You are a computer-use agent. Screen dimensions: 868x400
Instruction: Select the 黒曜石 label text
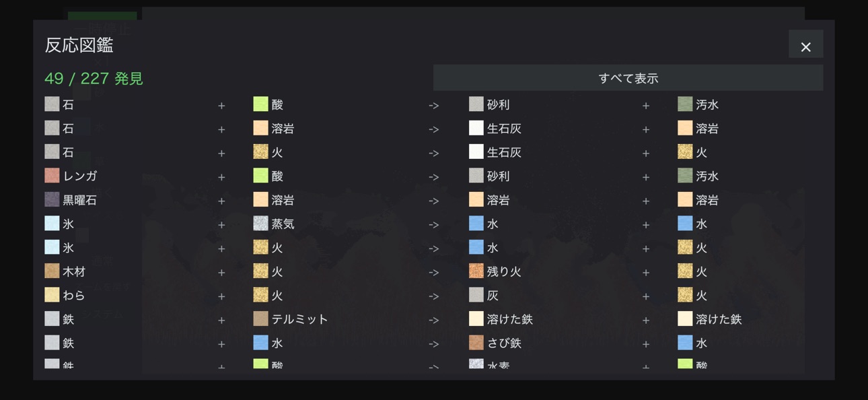click(x=80, y=200)
